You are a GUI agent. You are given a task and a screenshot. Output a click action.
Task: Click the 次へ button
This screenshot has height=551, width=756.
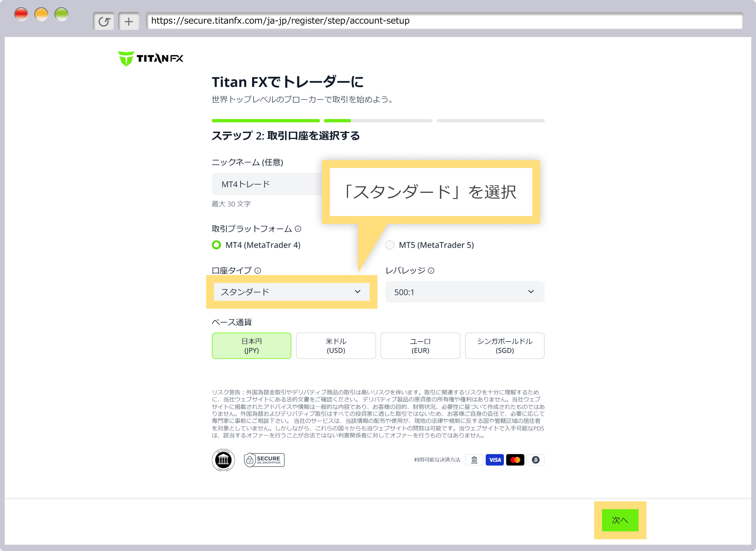point(620,520)
